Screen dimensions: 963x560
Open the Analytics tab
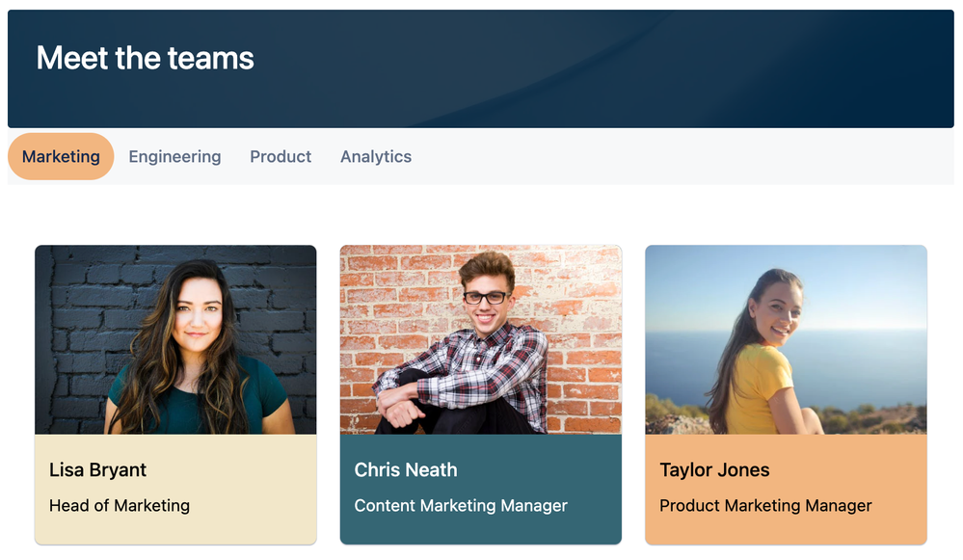point(375,156)
